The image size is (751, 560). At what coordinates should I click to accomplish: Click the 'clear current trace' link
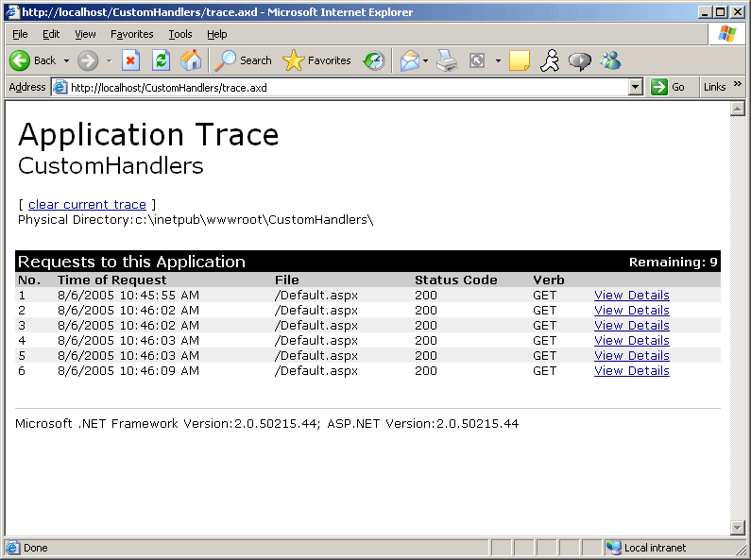coord(87,204)
